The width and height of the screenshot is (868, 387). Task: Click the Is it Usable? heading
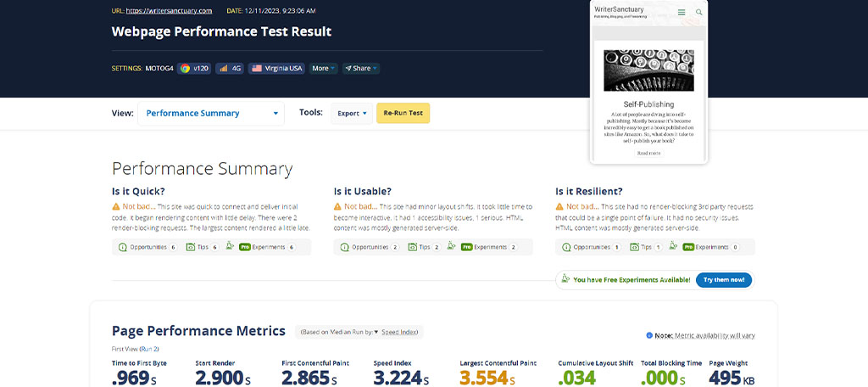pyautogui.click(x=363, y=191)
